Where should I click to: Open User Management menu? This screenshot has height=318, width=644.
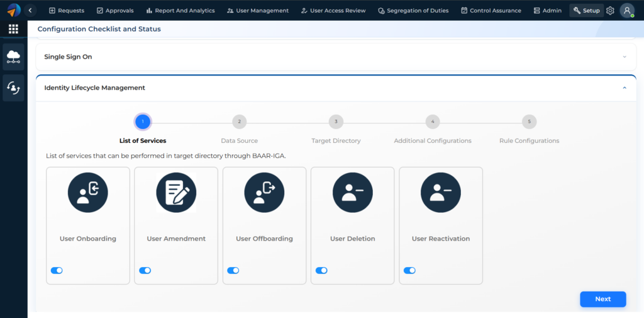tap(258, 11)
